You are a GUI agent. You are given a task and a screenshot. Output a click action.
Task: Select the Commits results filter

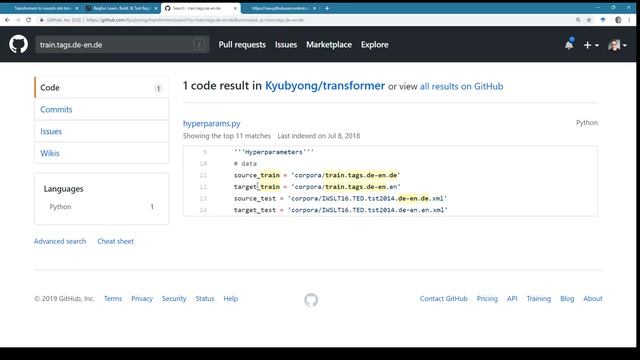coord(101,109)
